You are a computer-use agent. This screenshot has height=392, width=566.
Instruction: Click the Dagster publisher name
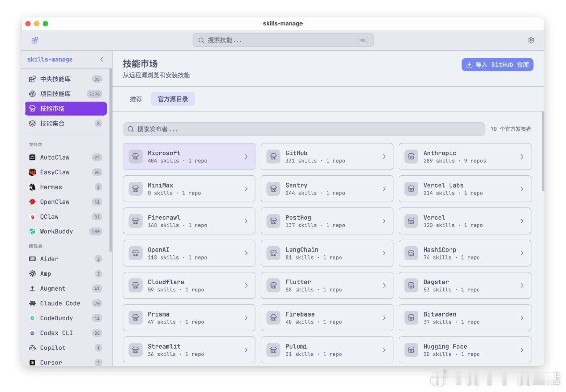tap(436, 282)
